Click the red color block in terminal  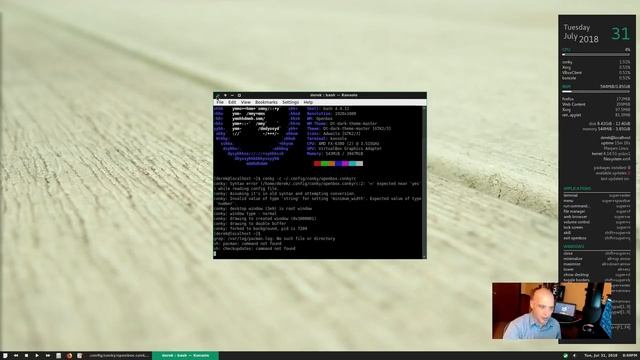coord(317,163)
